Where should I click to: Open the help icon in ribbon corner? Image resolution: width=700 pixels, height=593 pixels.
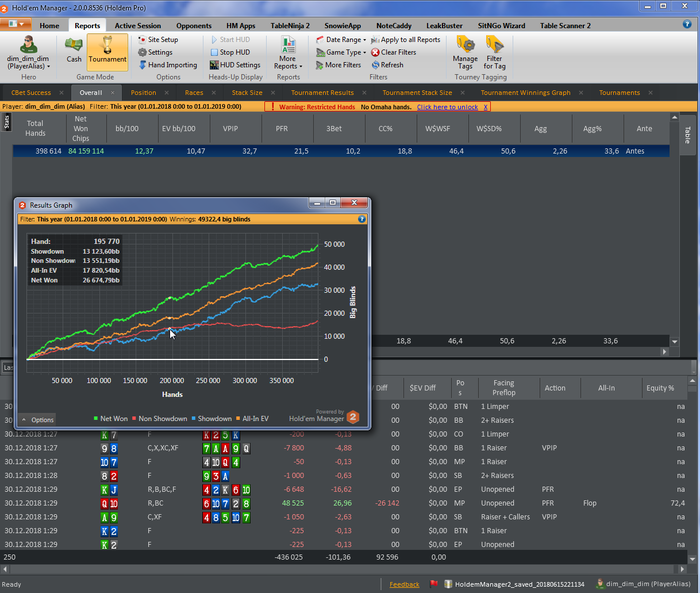[x=687, y=24]
